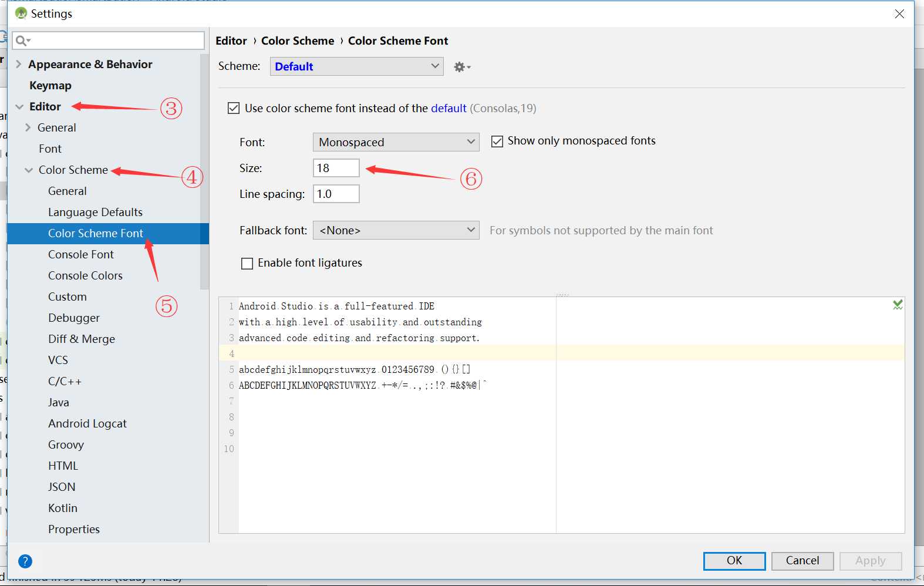This screenshot has height=586, width=924.
Task: Close the Settings dialog
Action: coord(899,14)
